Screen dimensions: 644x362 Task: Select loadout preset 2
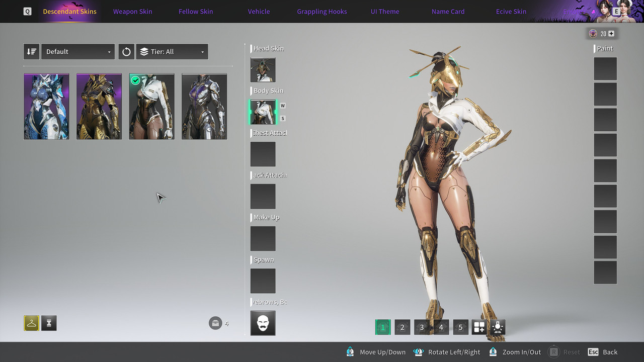tap(402, 327)
